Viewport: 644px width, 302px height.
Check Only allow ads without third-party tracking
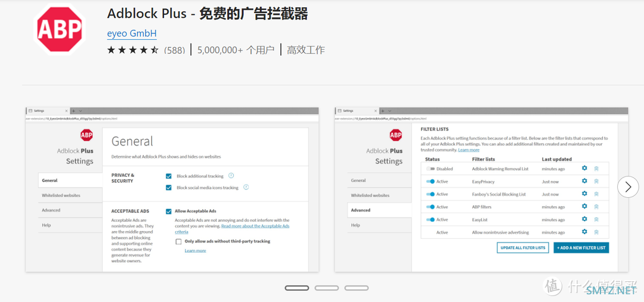click(x=178, y=241)
